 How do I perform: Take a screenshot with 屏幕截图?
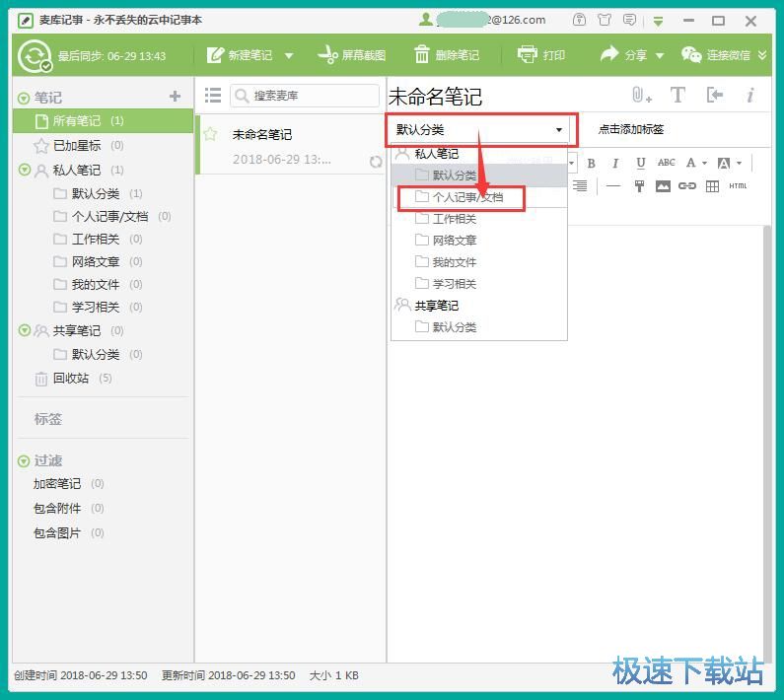[x=351, y=54]
